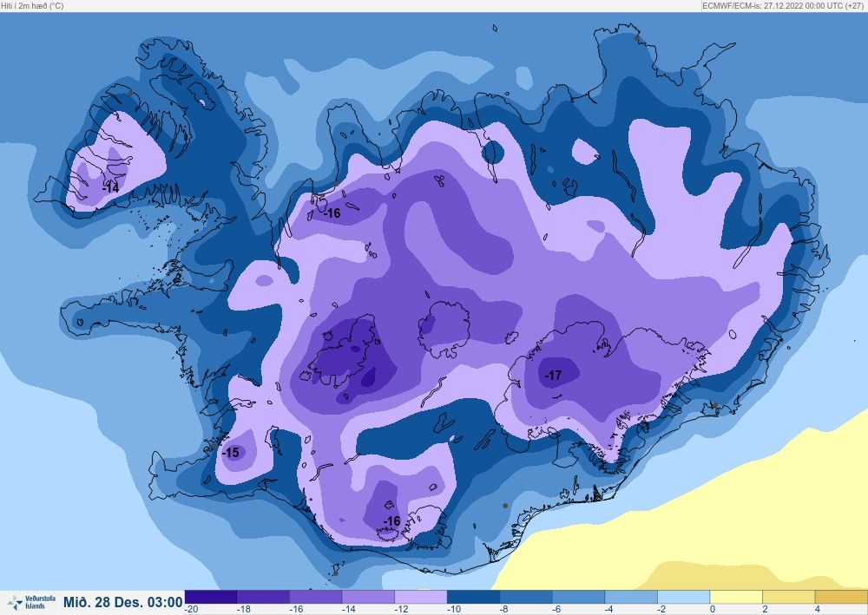The width and height of the screenshot is (868, 615).
Task: Pick the dark blue legend swatch between -10 and -8
Action: pos(473,598)
